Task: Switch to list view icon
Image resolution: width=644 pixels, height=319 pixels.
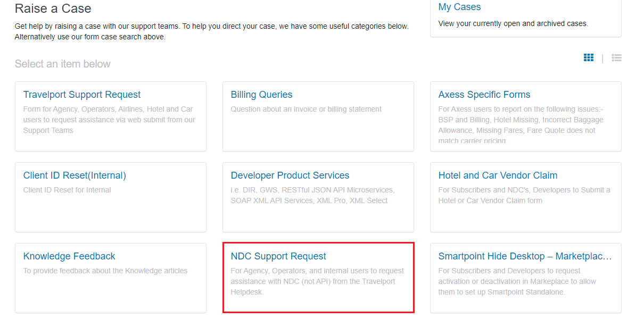Action: 616,58
